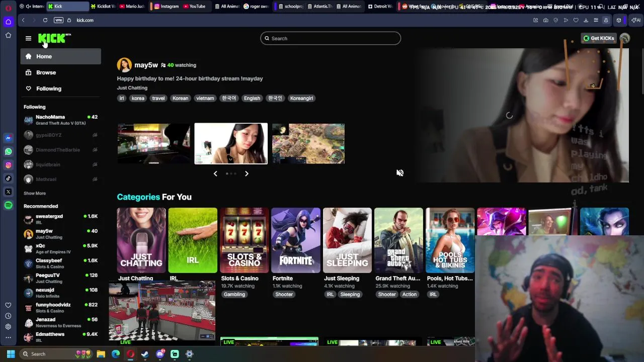Switch to the Detroit browser tab

click(380, 7)
